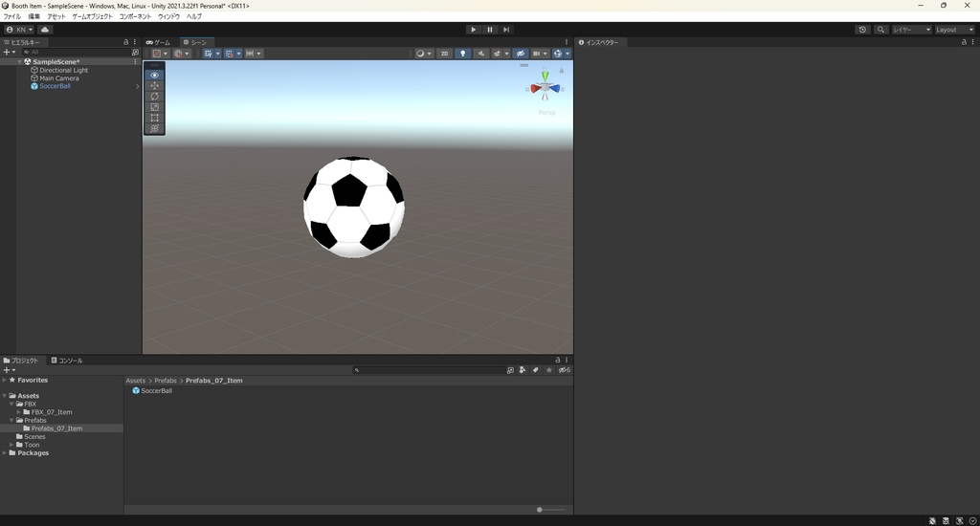
Task: Focus the Project search field
Action: [429, 370]
